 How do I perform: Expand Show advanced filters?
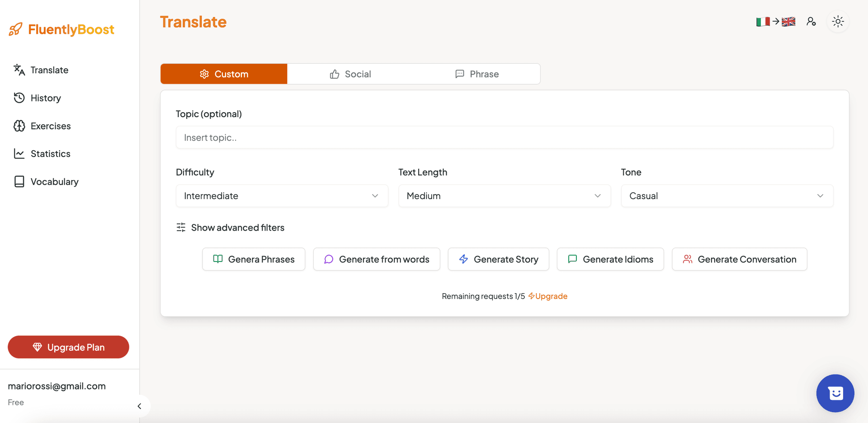(231, 228)
